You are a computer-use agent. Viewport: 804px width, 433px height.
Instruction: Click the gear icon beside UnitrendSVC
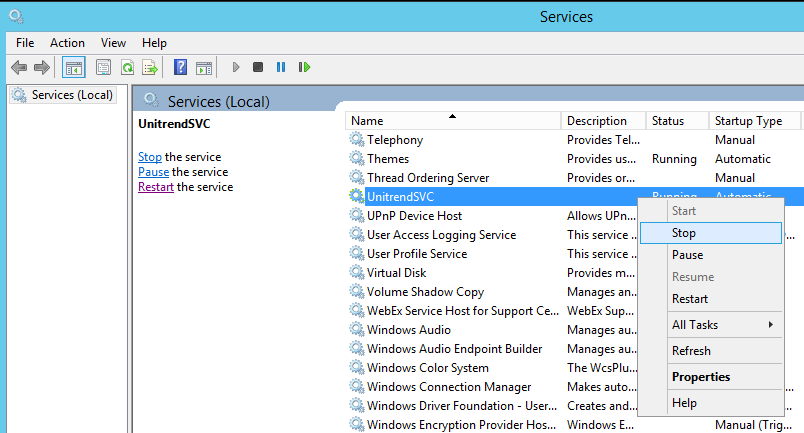pyautogui.click(x=357, y=196)
